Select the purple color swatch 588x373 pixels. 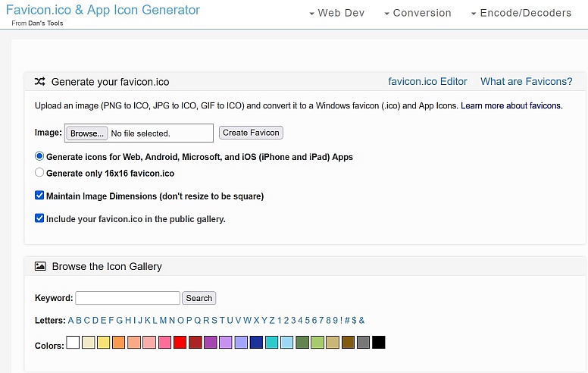click(211, 342)
